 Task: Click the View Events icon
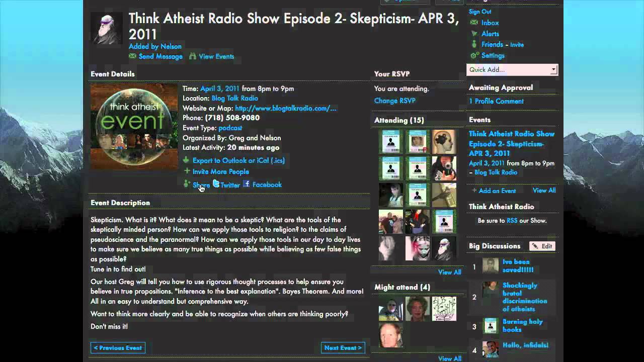click(192, 56)
